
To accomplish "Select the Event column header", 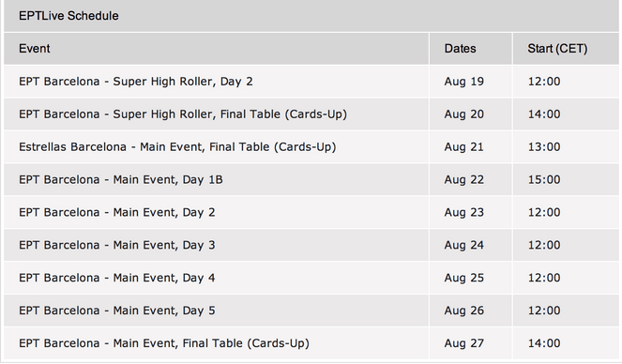I will tap(35, 49).
